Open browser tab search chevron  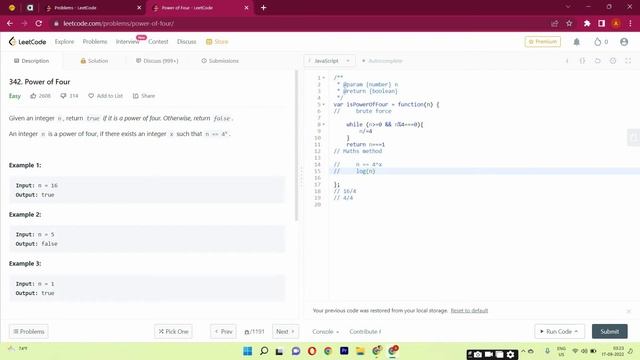coord(568,7)
